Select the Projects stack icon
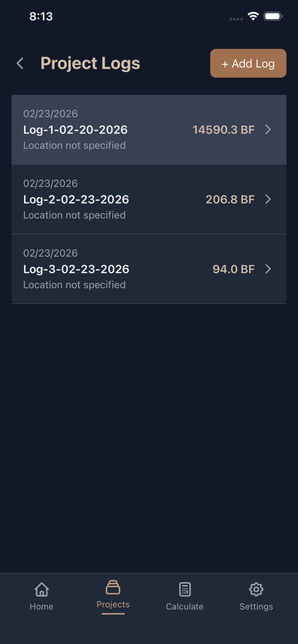Screen dimensions: 298x644 pos(113,587)
